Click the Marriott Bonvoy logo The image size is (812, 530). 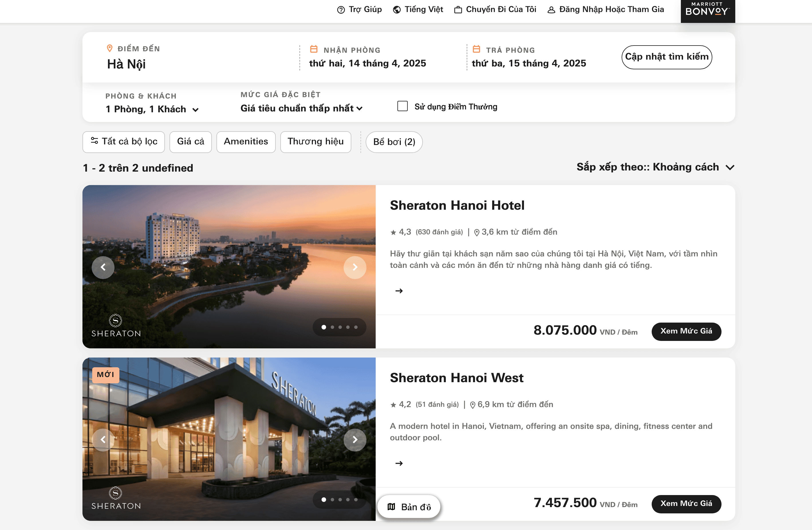coord(707,10)
